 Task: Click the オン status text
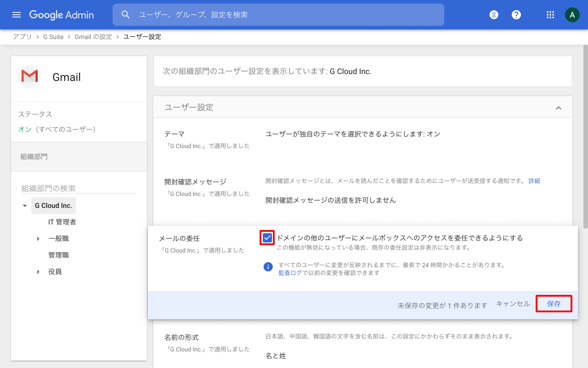24,129
